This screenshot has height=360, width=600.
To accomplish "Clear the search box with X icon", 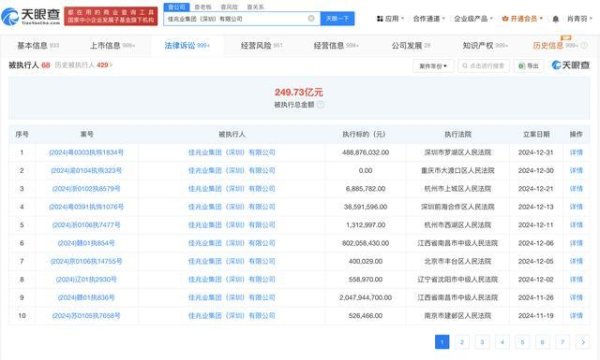I will 311,18.
